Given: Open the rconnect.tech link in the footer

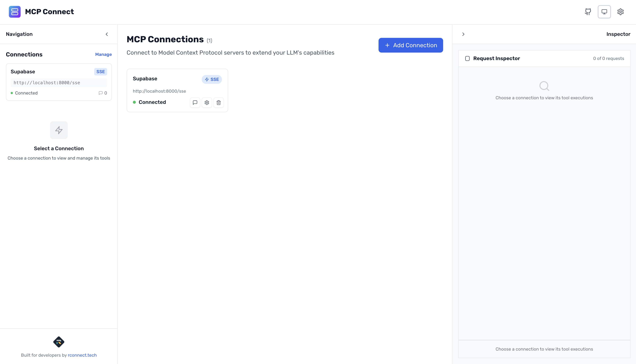Looking at the screenshot, I should (82, 355).
